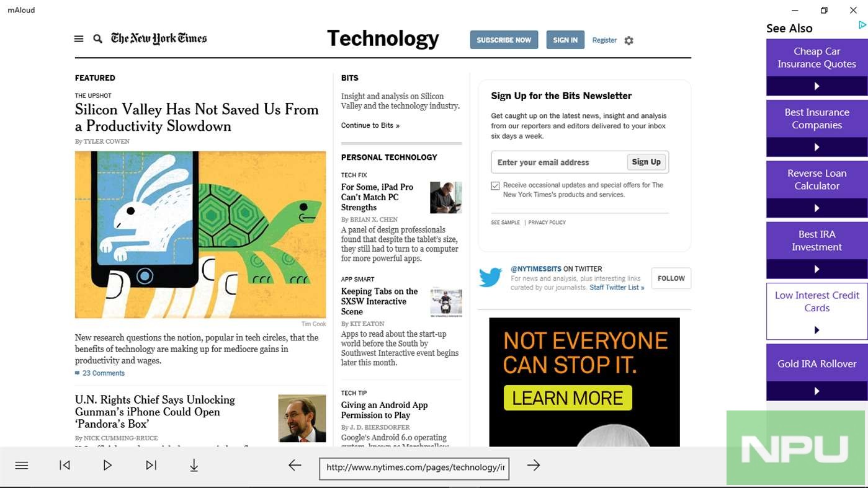Open the settings gear next to Register

tap(629, 40)
